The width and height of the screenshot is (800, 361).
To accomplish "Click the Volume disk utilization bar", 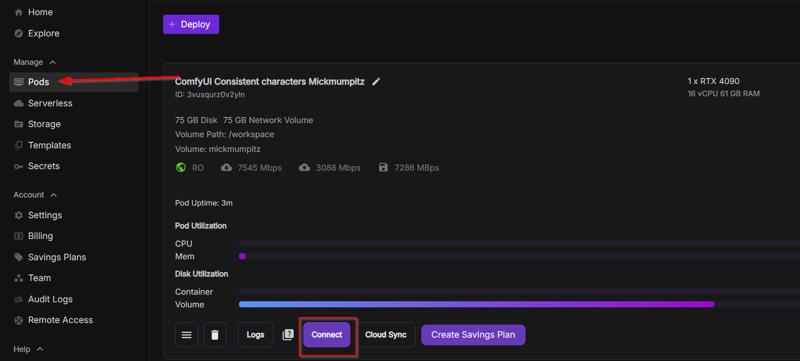I will [x=519, y=304].
